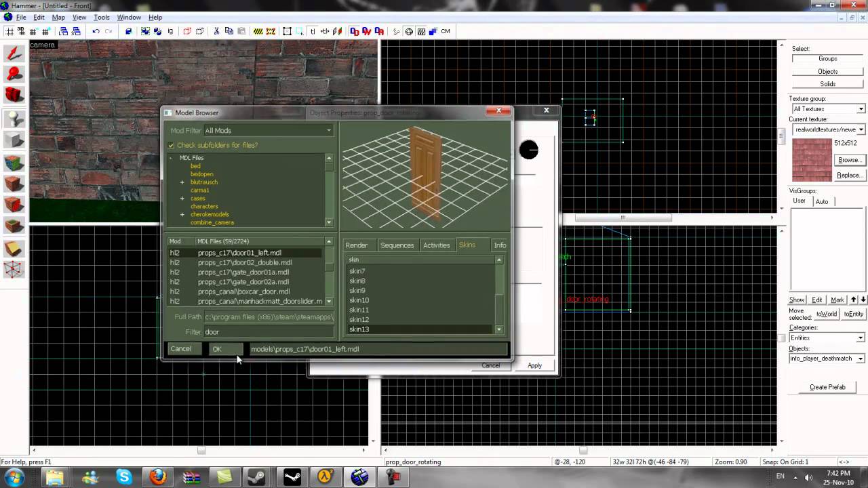Open the Tools menu
The width and height of the screenshot is (868, 488).
pos(102,17)
